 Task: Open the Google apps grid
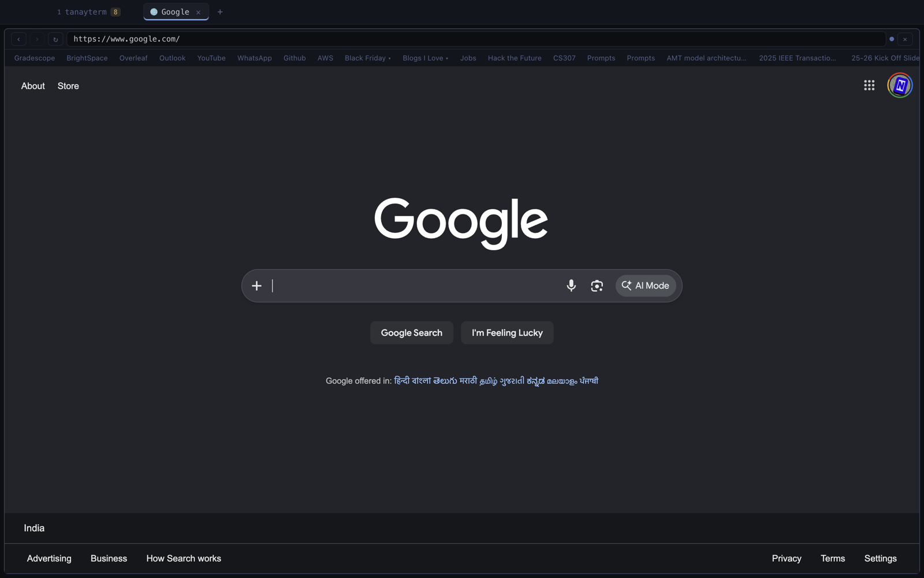(869, 86)
